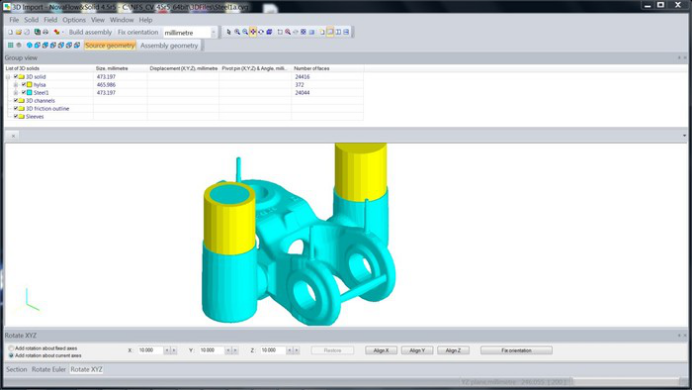Open the viewport panel dropdown arrow

[x=684, y=136]
